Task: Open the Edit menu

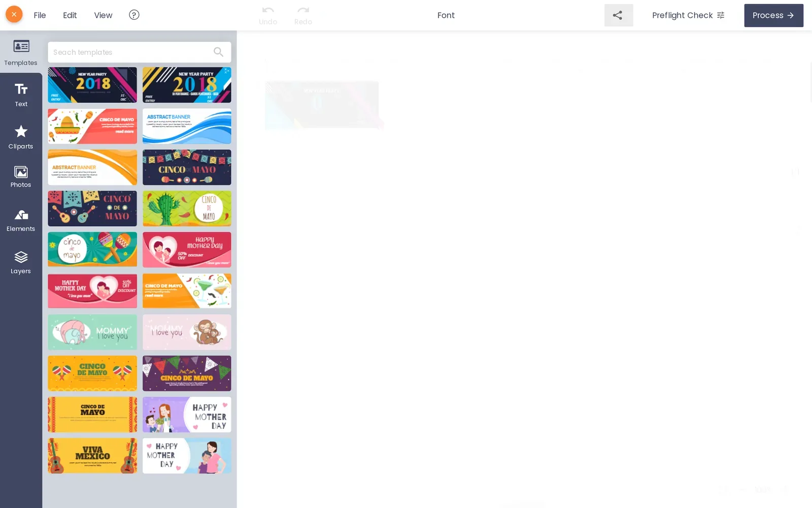Action: coord(70,15)
